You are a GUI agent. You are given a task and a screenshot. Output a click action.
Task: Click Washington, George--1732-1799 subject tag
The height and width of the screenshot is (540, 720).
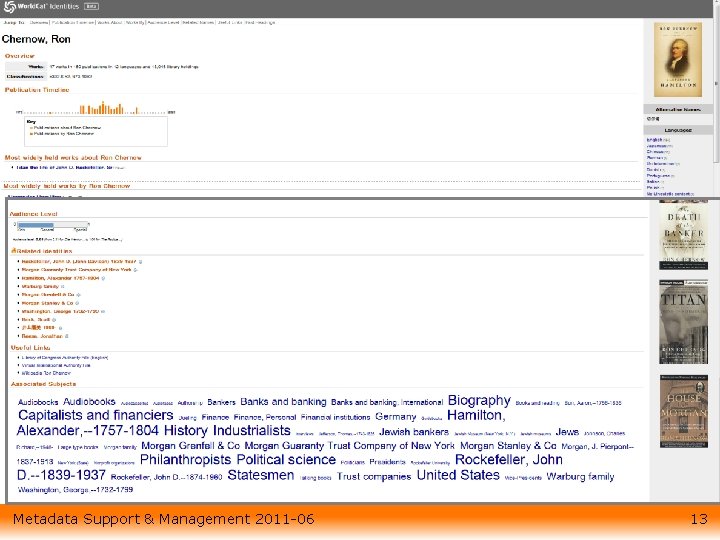[75, 490]
